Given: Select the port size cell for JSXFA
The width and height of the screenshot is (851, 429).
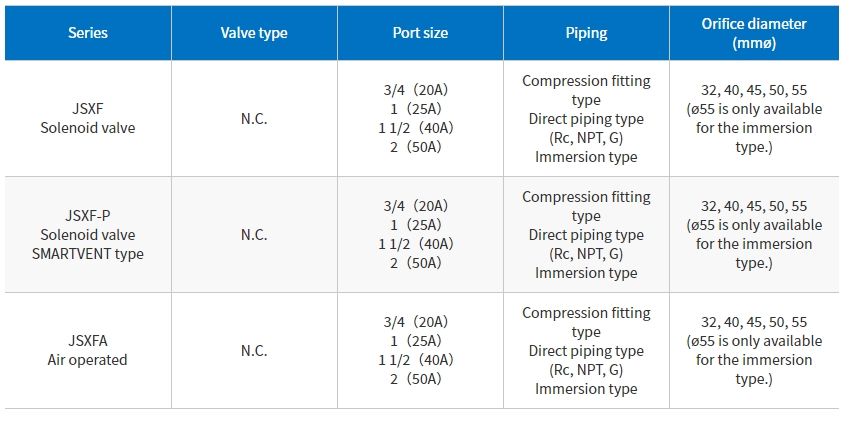Looking at the screenshot, I should (420, 350).
